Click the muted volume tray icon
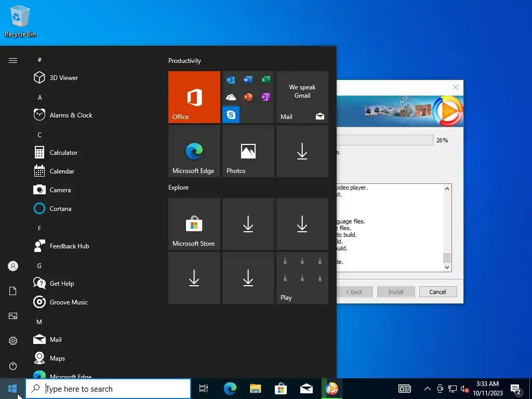This screenshot has width=532, height=399. tap(464, 389)
